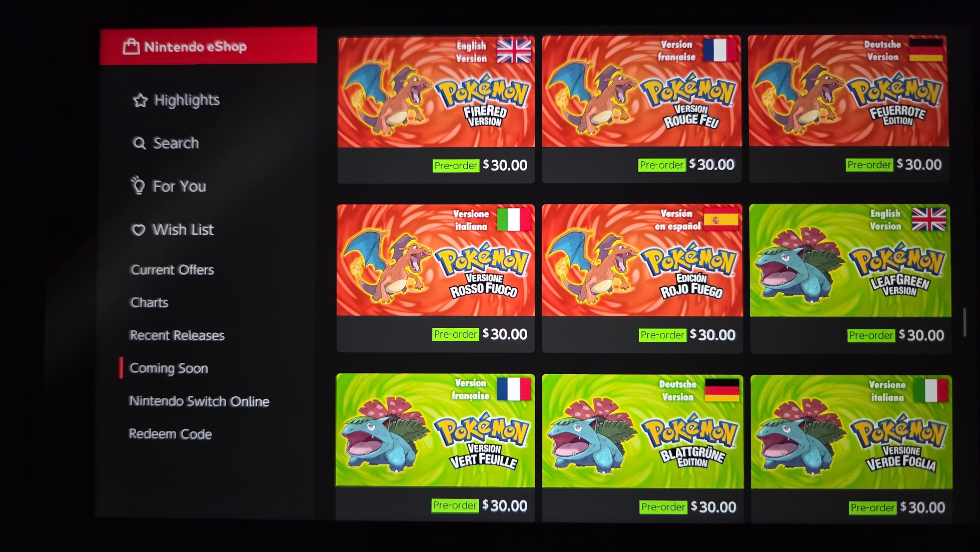Select the Highlights star icon

[140, 100]
